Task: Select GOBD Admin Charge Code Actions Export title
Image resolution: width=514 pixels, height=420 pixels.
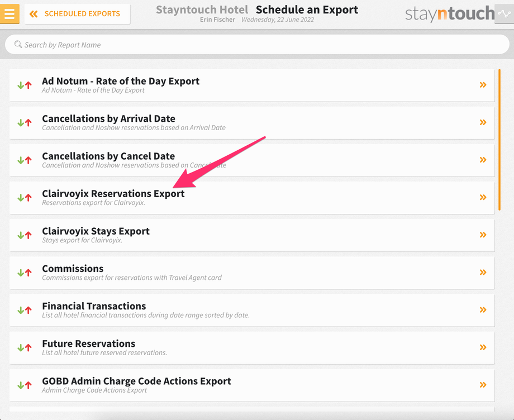Action: pos(136,381)
